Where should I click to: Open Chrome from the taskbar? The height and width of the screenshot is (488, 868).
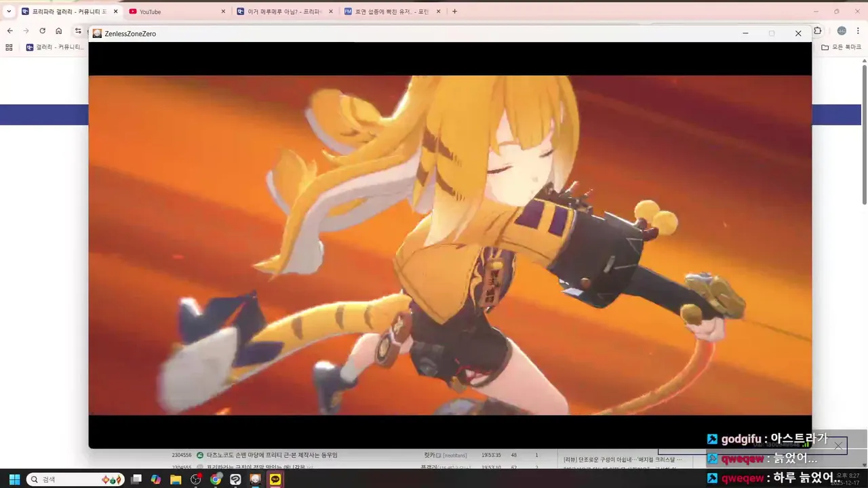coord(216,479)
